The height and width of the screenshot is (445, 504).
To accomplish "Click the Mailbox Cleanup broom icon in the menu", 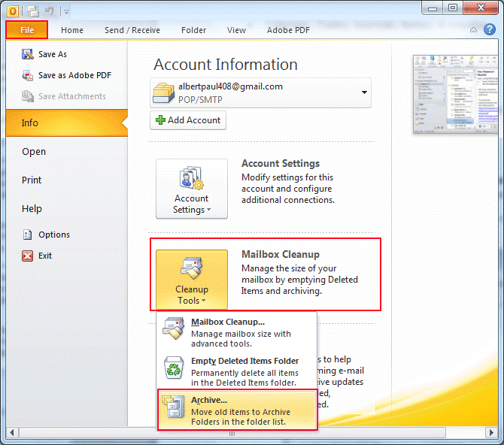I will click(x=174, y=328).
